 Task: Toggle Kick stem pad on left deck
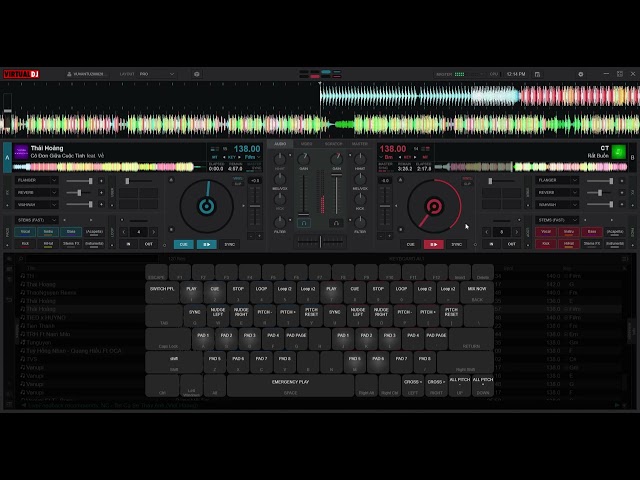(x=25, y=244)
